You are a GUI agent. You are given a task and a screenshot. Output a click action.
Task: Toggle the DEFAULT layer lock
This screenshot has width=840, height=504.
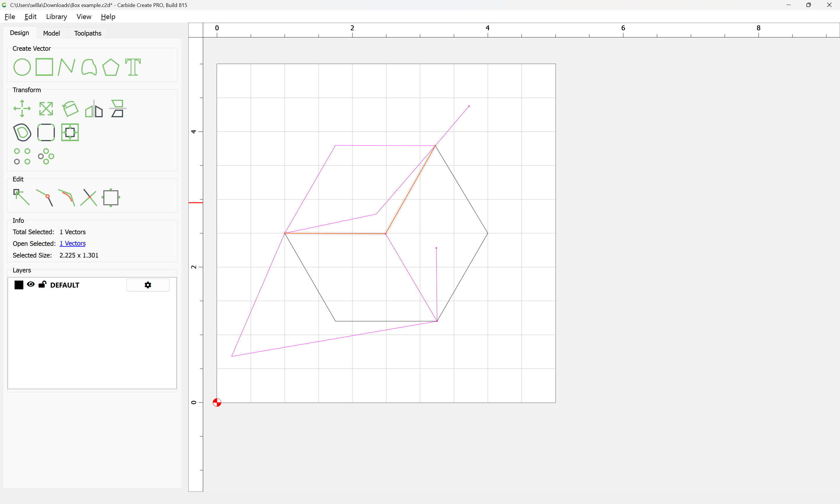coord(42,284)
